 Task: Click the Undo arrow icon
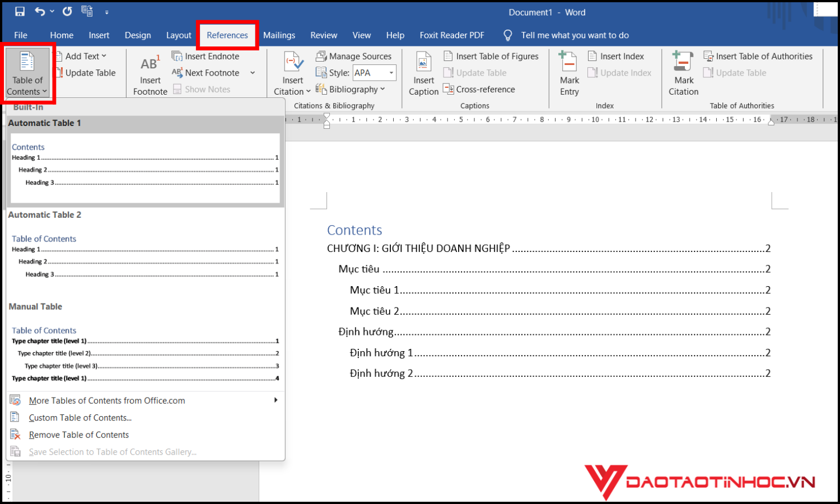coord(40,12)
